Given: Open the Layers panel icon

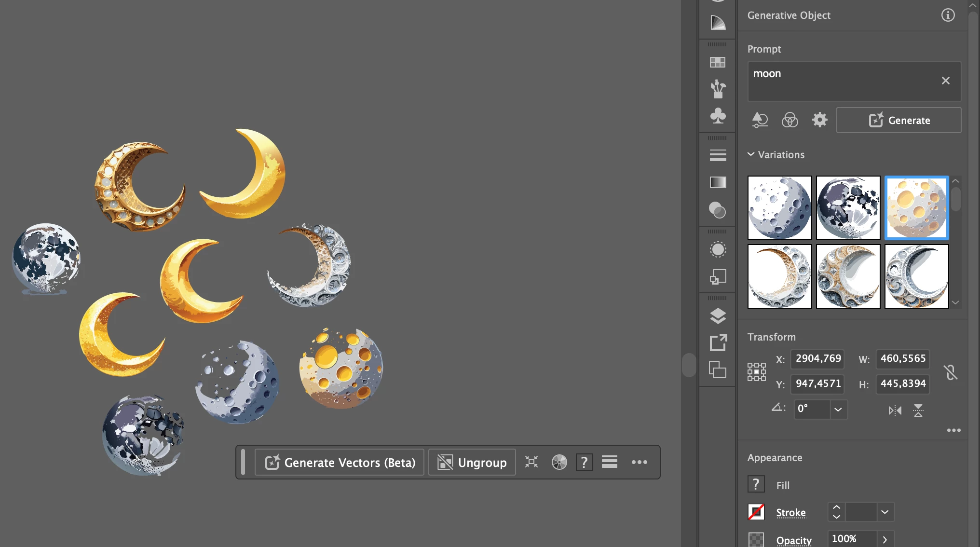Looking at the screenshot, I should click(x=718, y=316).
